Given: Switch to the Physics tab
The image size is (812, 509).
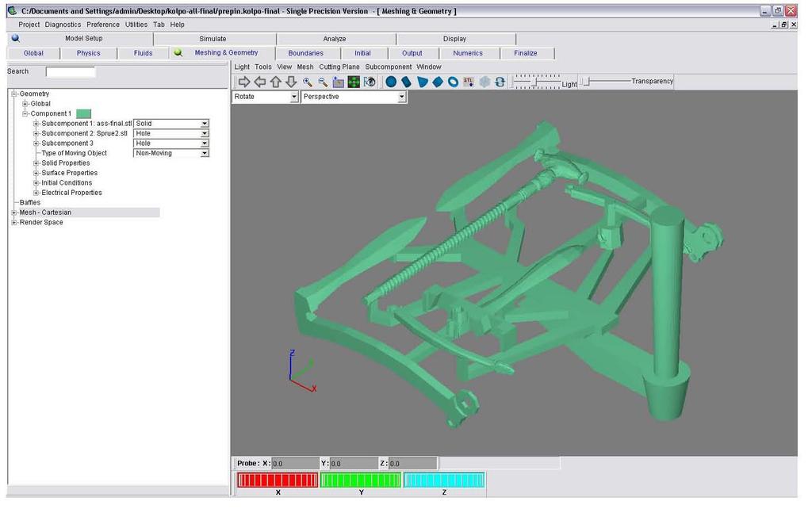Looking at the screenshot, I should tap(89, 53).
